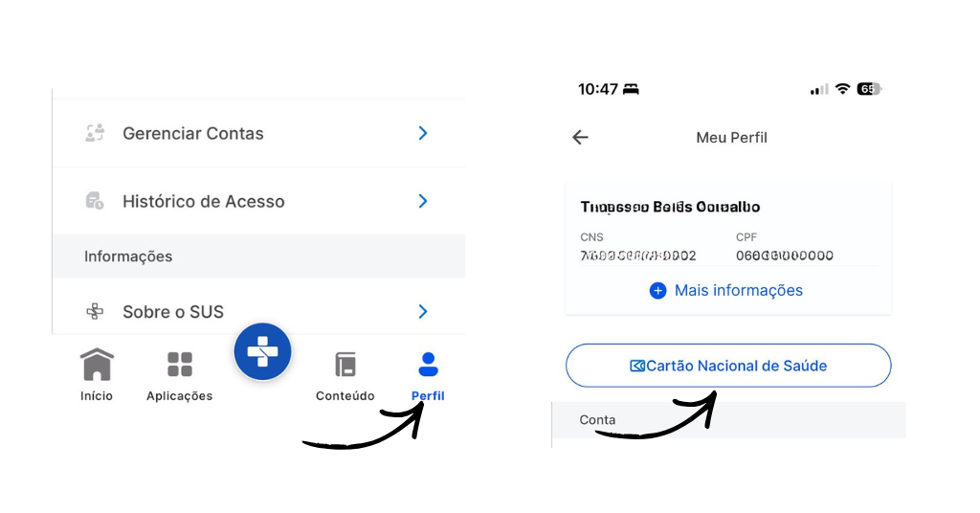Open Sobre o SUS chevron arrow
The height and width of the screenshot is (513, 980).
423,311
